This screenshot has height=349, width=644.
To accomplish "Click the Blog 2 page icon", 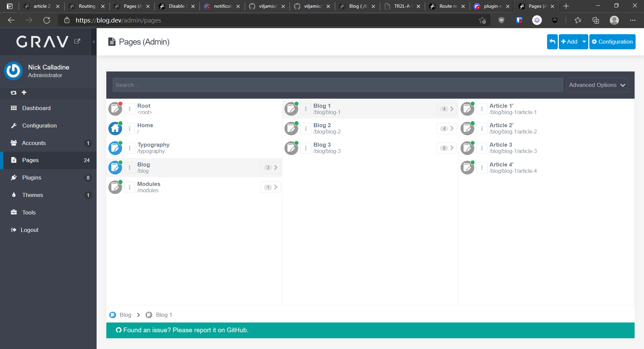I will (291, 128).
